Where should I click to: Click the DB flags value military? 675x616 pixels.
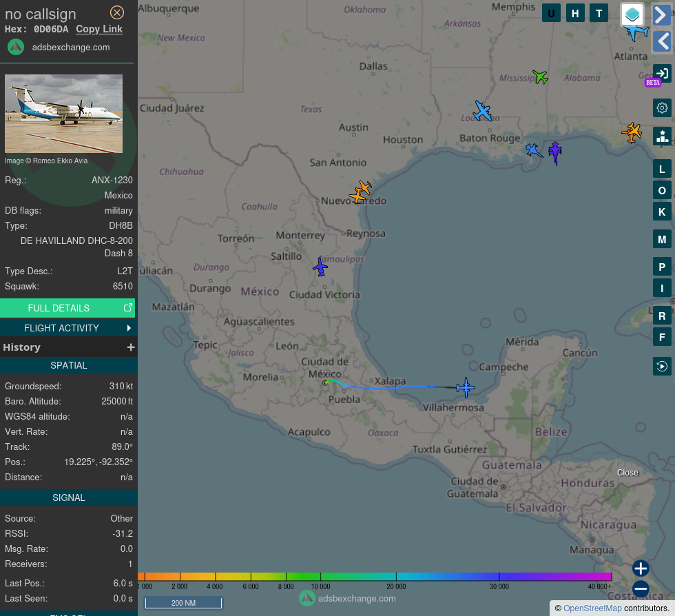point(118,210)
